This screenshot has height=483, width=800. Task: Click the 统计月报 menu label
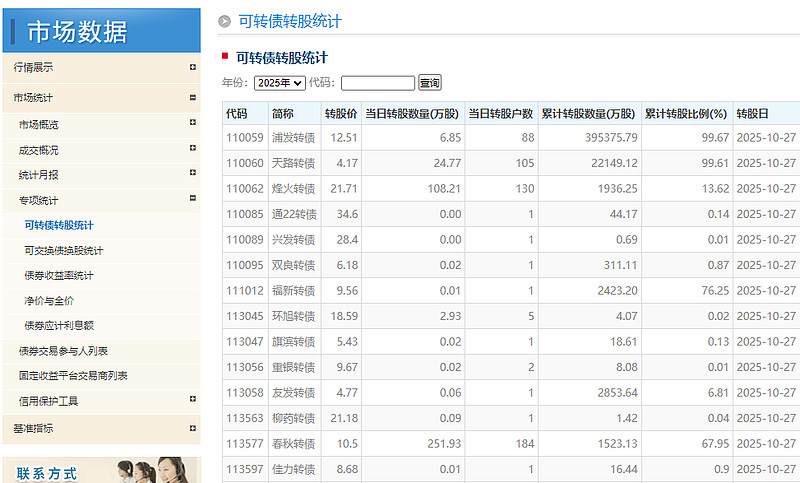39,175
